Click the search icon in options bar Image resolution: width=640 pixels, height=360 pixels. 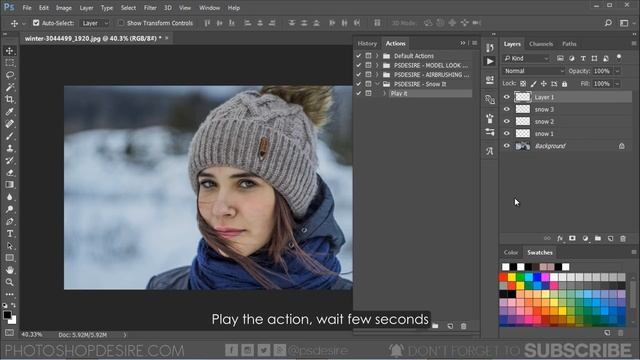tap(608, 23)
